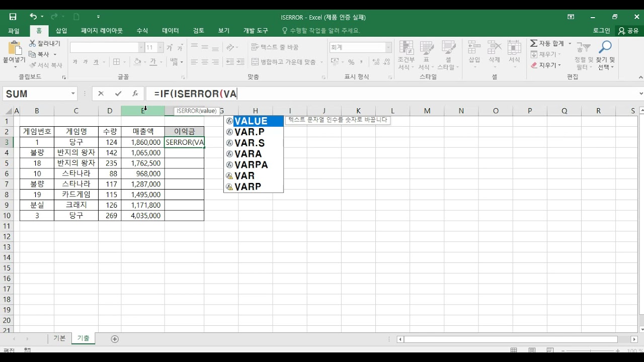Click the AutoSum sigma icon
Image resolution: width=644 pixels, height=362 pixels.
(534, 44)
